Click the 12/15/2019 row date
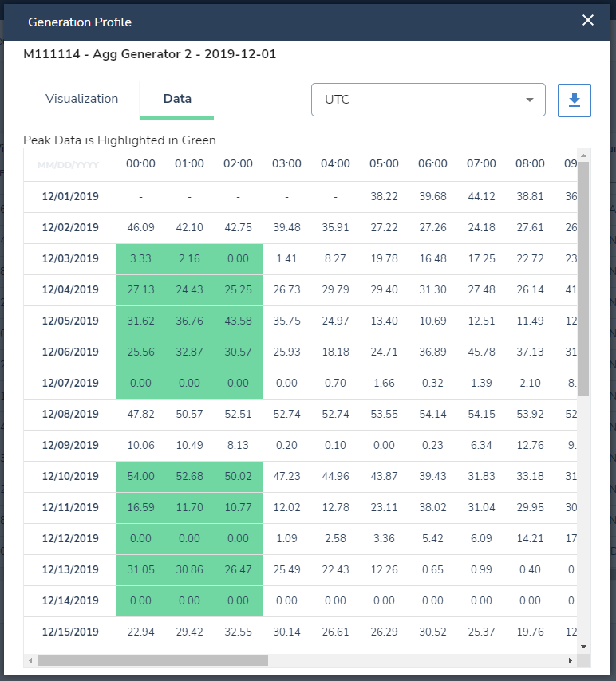Screen dimensions: 616x681 click(x=70, y=632)
